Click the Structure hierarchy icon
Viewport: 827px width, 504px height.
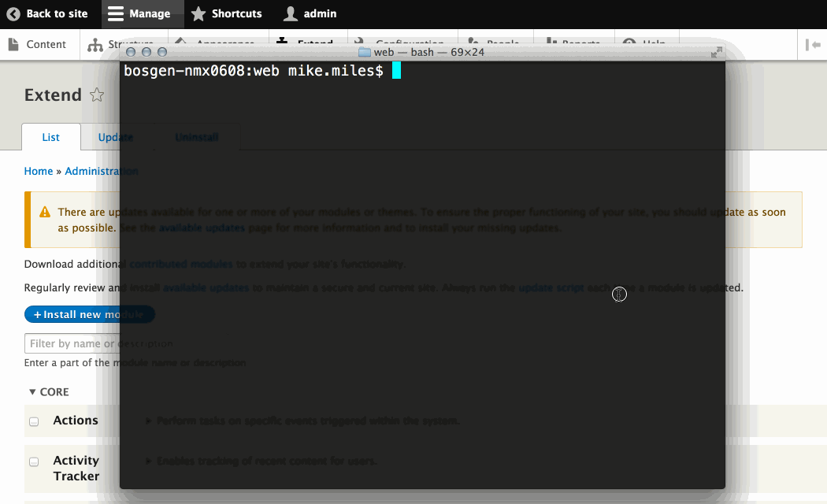pos(95,45)
